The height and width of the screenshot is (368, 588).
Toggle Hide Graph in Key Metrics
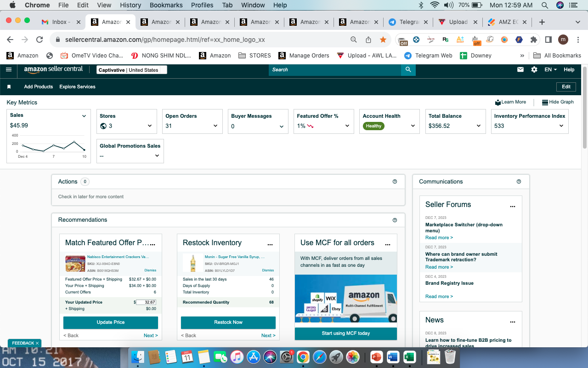[558, 102]
